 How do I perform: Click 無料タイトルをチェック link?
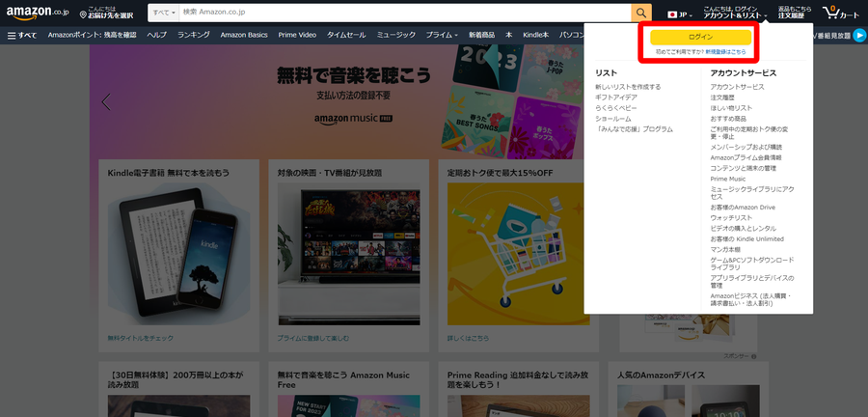click(x=141, y=338)
